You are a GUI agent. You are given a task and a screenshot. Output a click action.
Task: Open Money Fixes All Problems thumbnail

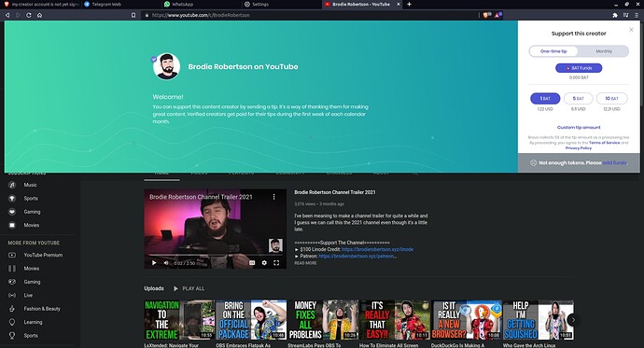(323, 320)
